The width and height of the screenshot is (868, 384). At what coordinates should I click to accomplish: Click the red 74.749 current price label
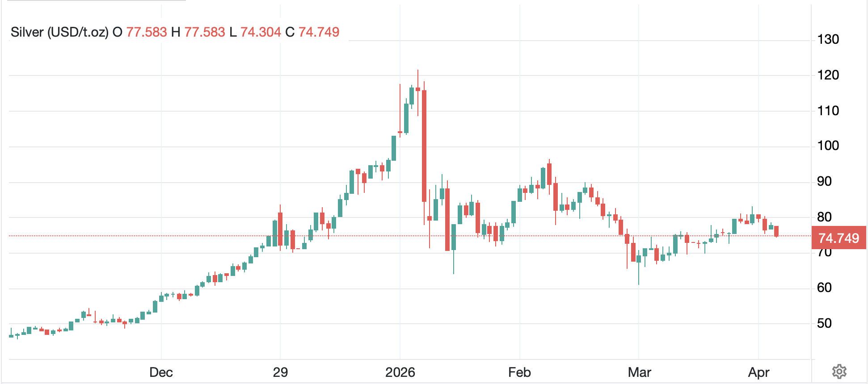[839, 238]
